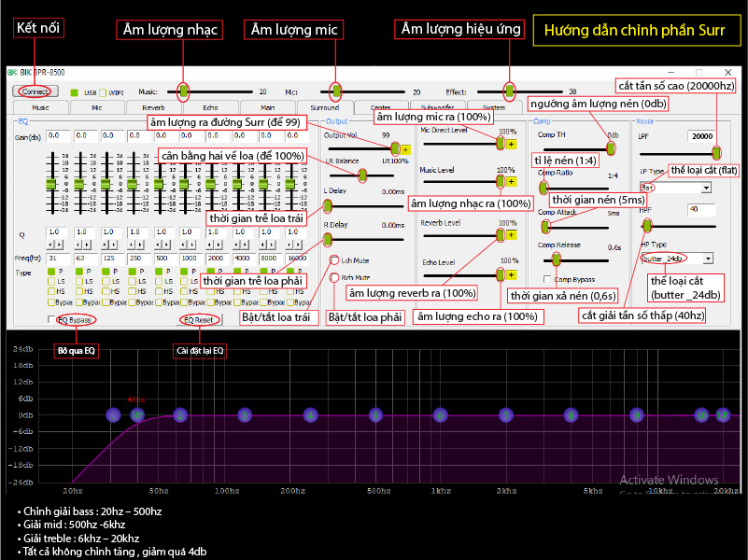The image size is (748, 560).
Task: Open the Subwoofer tab
Action: tap(437, 107)
